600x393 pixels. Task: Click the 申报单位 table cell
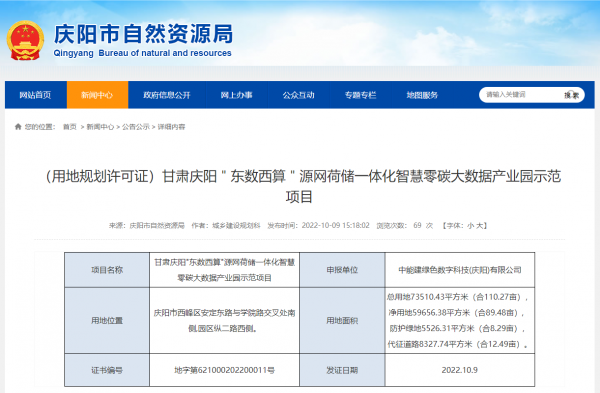pyautogui.click(x=342, y=270)
